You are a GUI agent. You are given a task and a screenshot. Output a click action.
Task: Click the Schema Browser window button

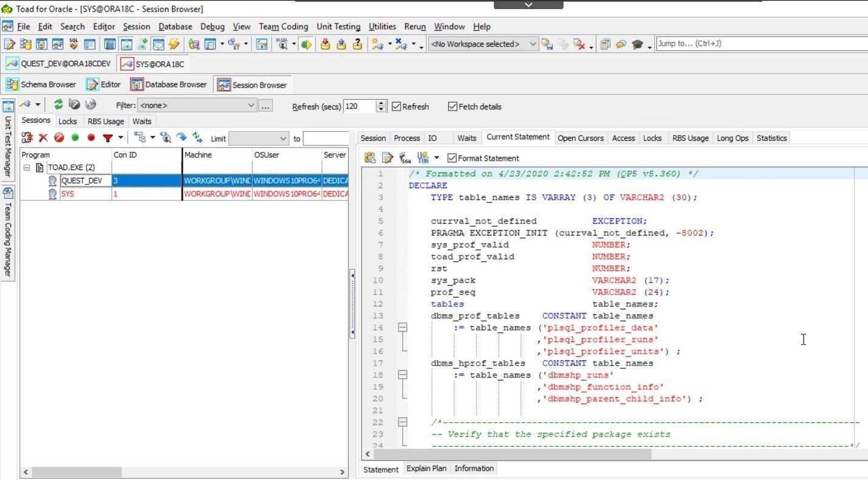pos(41,84)
